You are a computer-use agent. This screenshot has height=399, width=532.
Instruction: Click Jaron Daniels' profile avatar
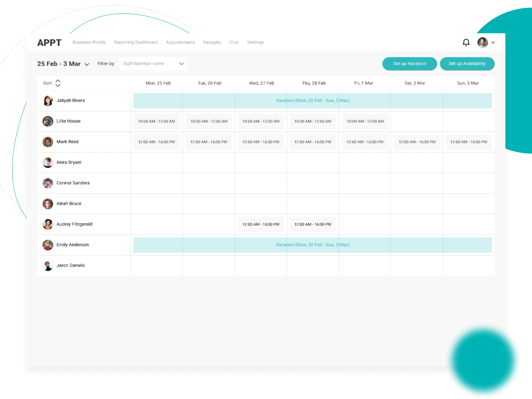(48, 265)
